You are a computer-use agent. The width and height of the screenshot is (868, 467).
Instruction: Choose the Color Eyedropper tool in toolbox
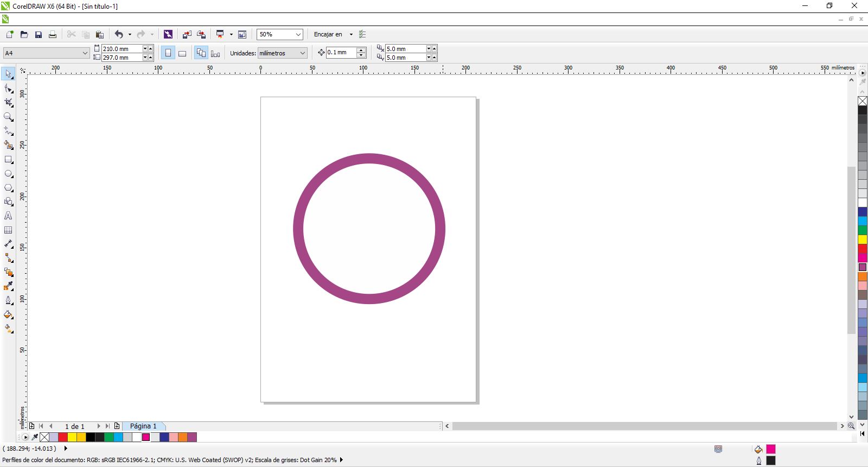(8, 286)
